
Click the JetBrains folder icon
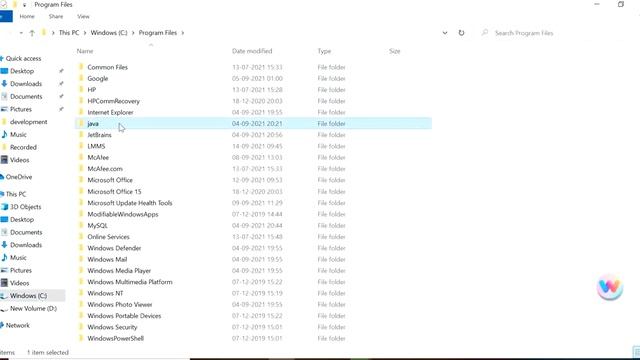[x=81, y=135]
